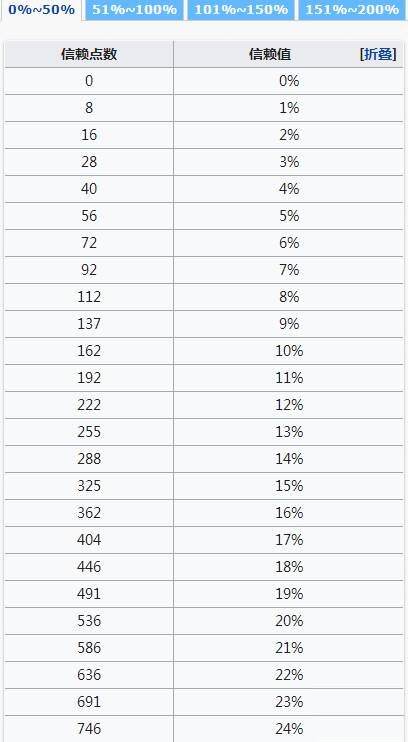Switch to the 0%~50% tab
This screenshot has width=408, height=742.
coord(41,10)
